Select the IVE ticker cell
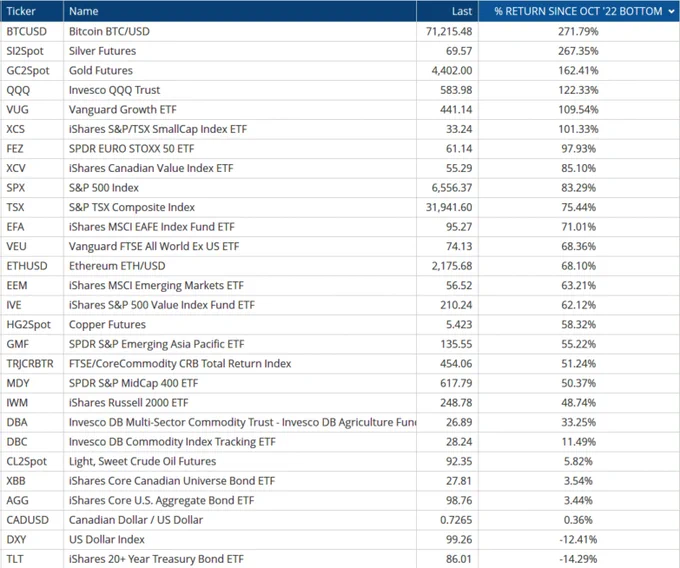 pos(32,305)
